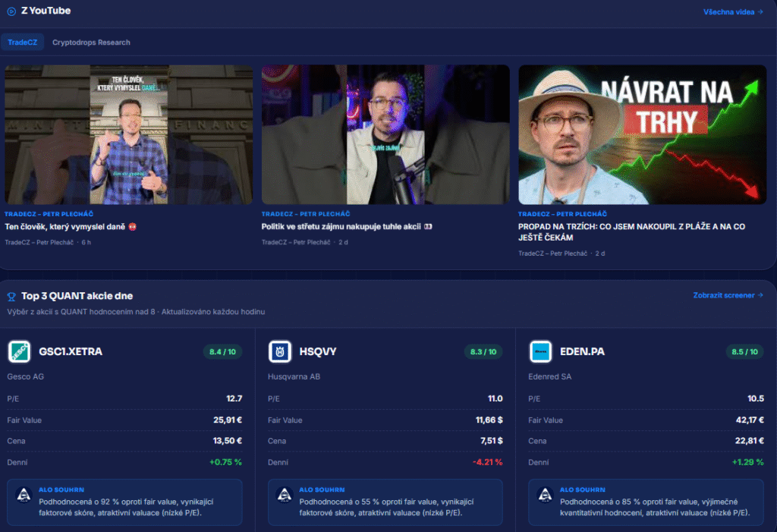Click the ALO avatar in HSQVY summary
Image resolution: width=777 pixels, height=532 pixels.
coord(285,495)
